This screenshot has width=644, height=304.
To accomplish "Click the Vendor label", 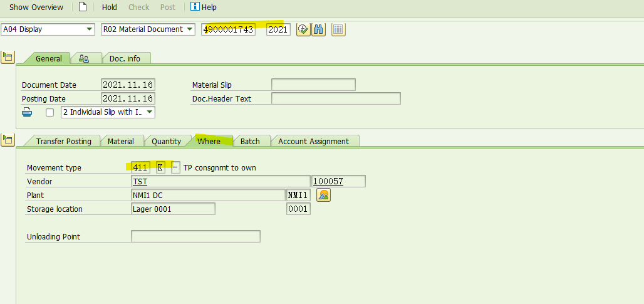I will coord(39,181).
